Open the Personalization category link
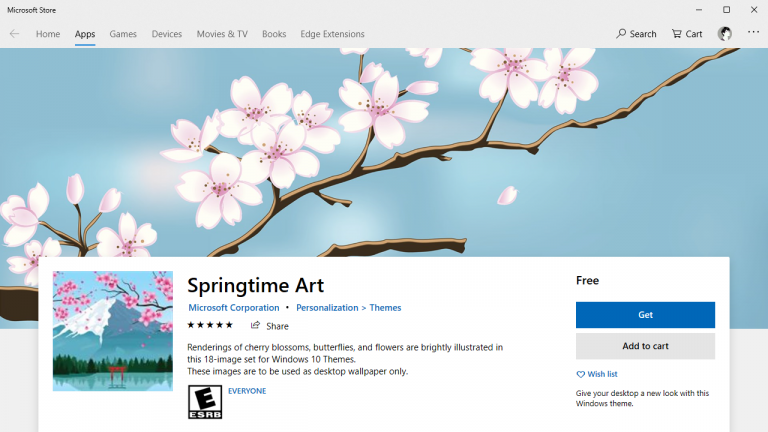The width and height of the screenshot is (768, 432). [x=327, y=308]
